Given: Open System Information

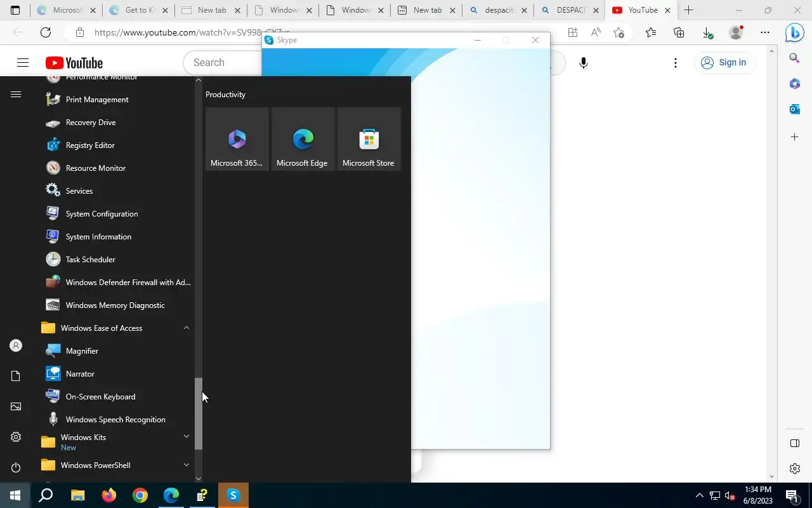Looking at the screenshot, I should tap(117, 237).
